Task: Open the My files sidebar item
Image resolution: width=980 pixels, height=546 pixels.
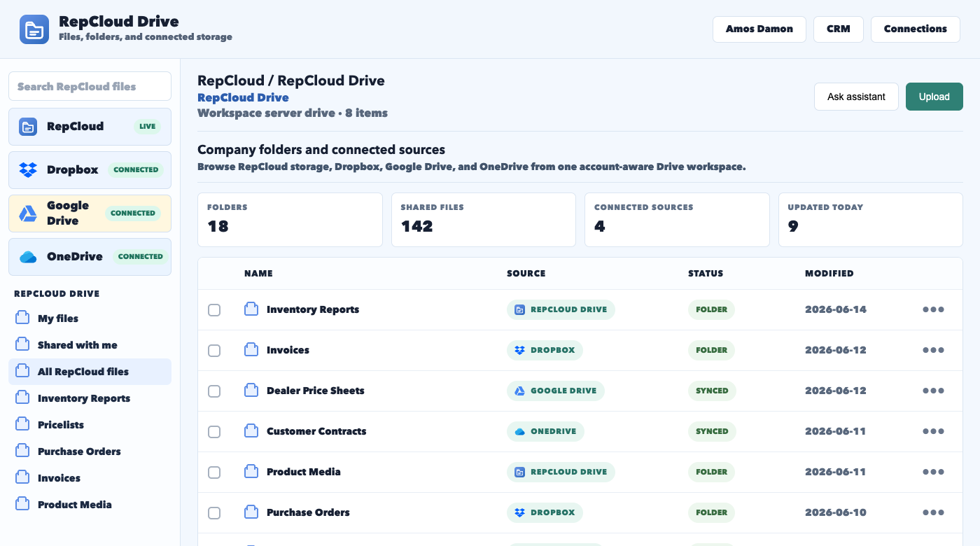Action: (90, 318)
